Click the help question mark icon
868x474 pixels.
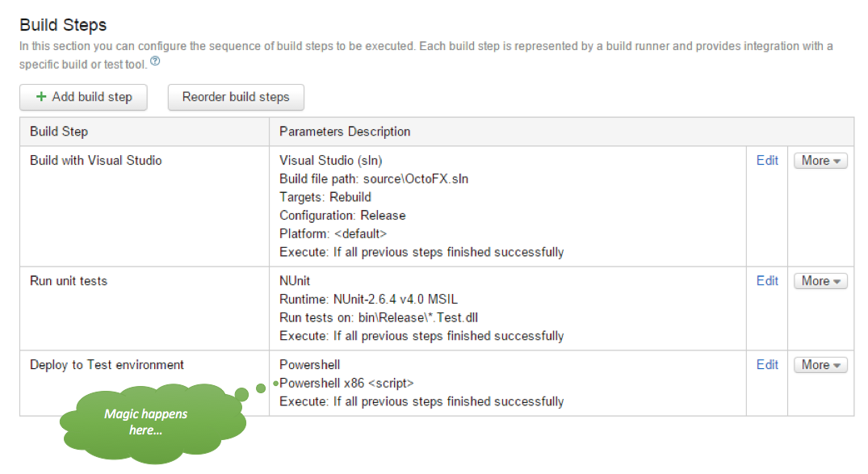tap(156, 61)
